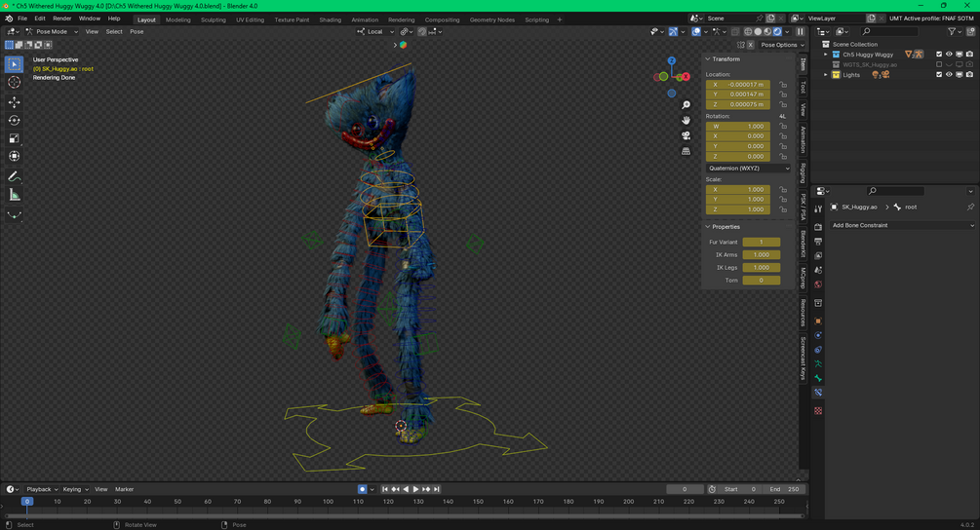Switch to the Shading workspace tab

[330, 20]
